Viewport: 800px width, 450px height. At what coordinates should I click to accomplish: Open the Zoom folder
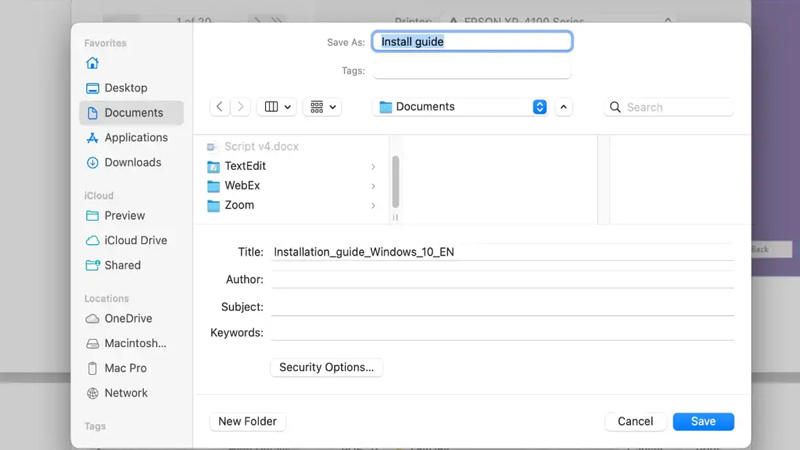239,206
